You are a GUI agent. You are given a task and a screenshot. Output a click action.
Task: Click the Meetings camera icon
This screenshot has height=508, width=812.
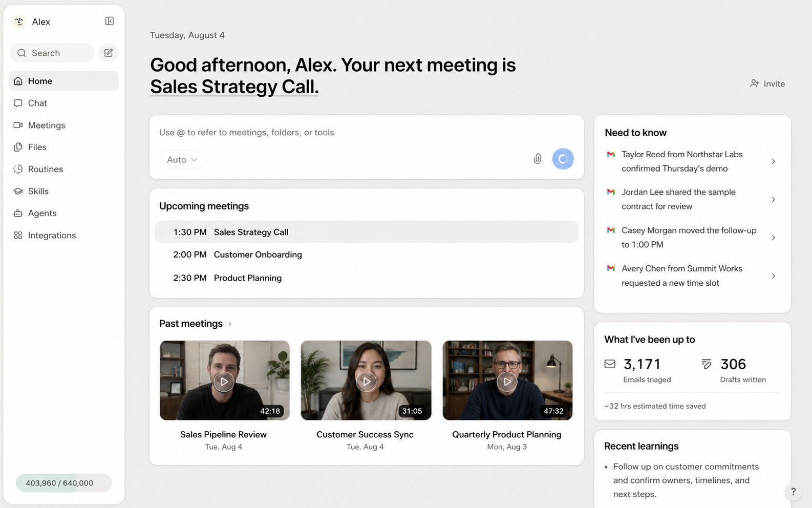[x=18, y=125]
